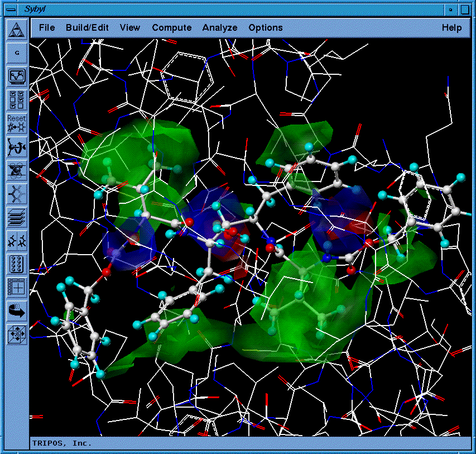This screenshot has width=476, height=454.
Task: Open the Sybyl window menu button
Action: (11, 9)
